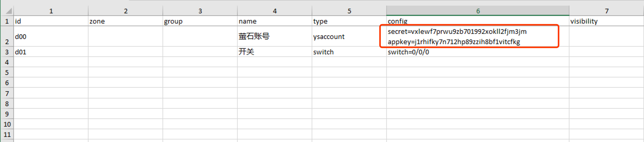Select row 11 header

click(x=7, y=134)
